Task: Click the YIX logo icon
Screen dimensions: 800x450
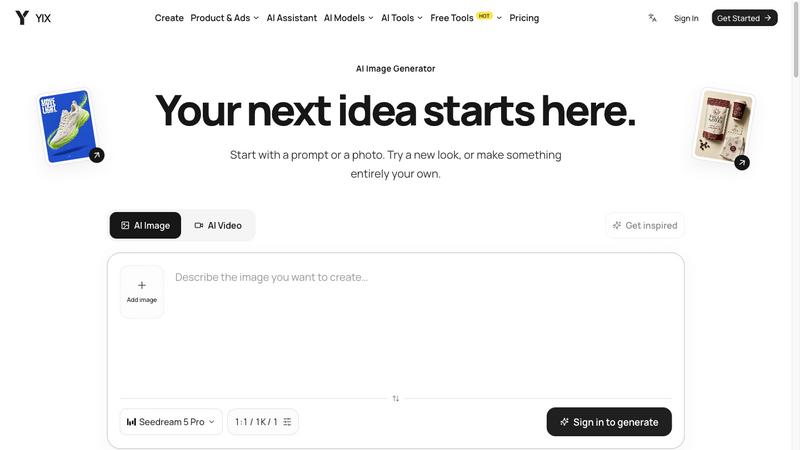Action: tap(22, 18)
